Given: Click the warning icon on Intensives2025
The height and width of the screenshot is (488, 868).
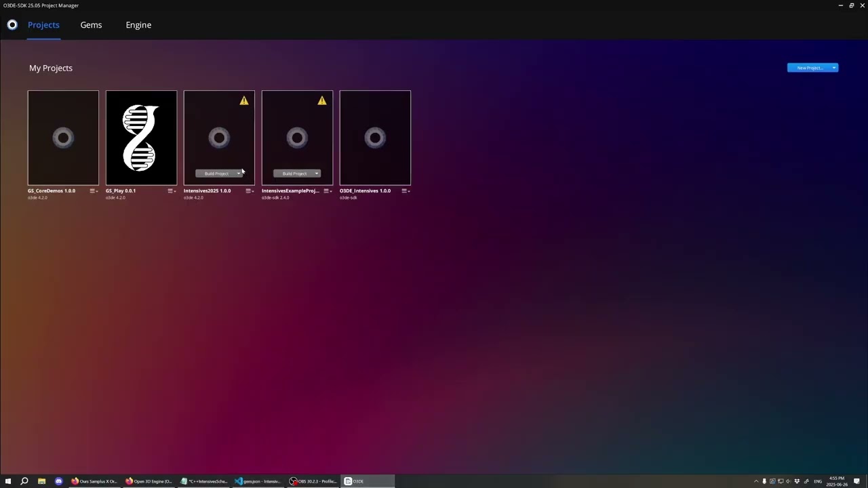Looking at the screenshot, I should pyautogui.click(x=244, y=100).
